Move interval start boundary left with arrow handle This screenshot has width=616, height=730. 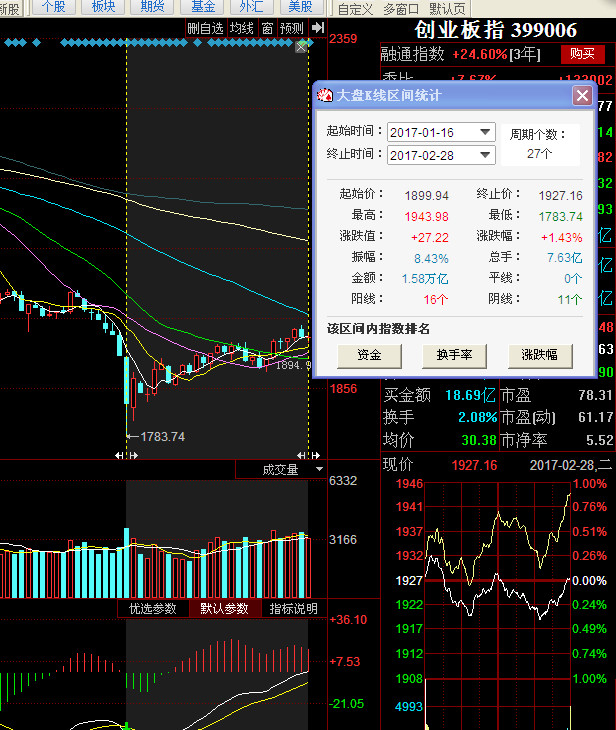[x=119, y=455]
